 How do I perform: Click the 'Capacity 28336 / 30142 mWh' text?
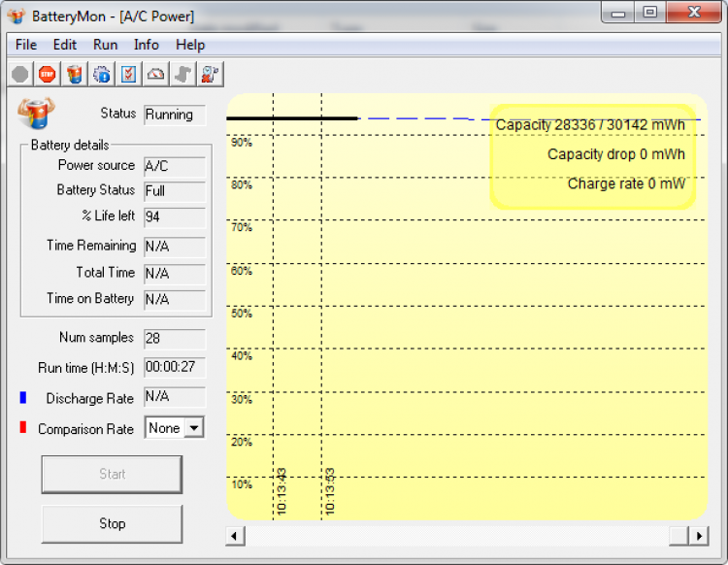[x=590, y=125]
